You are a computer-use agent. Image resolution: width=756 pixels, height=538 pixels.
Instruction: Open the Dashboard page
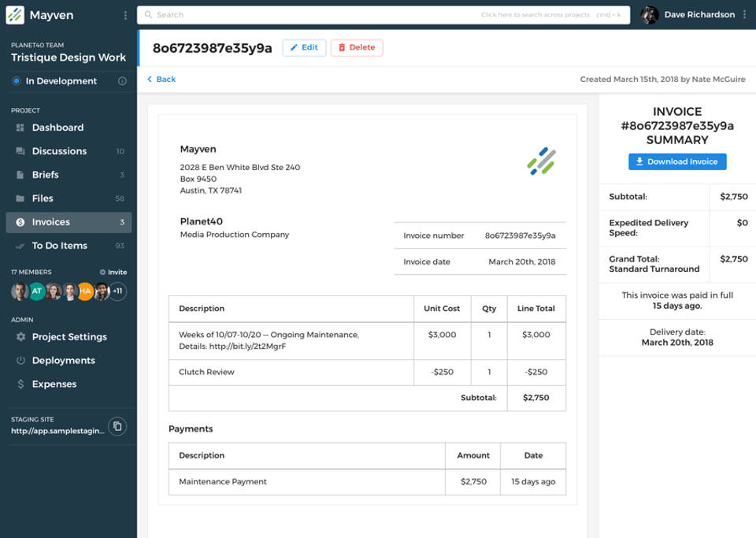57,128
